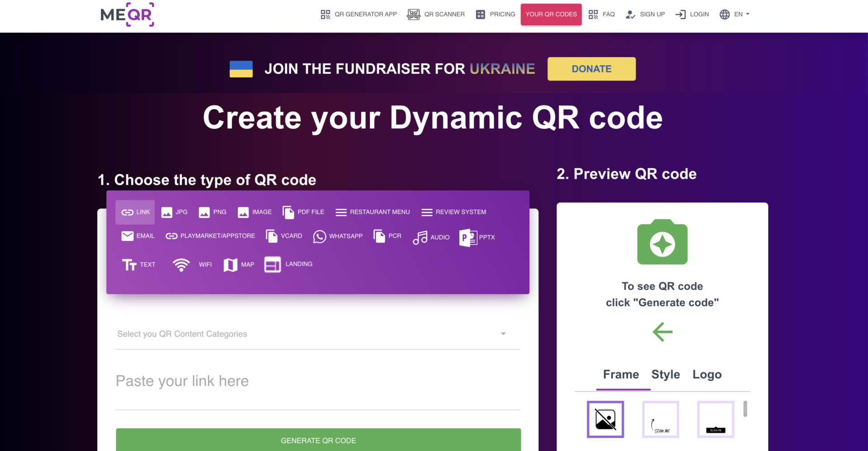Choose the REVIEW SYSTEM QR code type
The width and height of the screenshot is (868, 451).
(453, 212)
